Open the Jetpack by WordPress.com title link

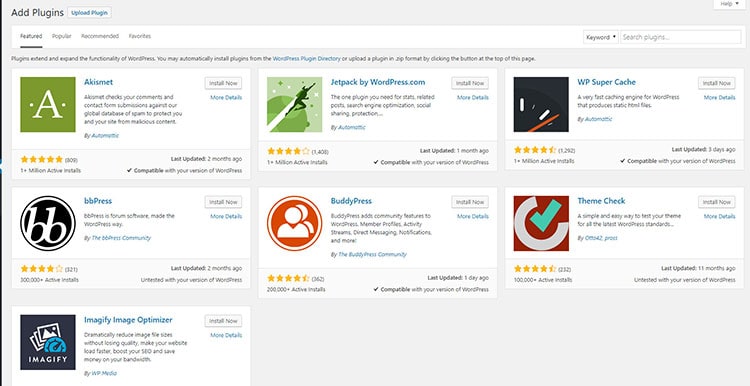(x=378, y=82)
